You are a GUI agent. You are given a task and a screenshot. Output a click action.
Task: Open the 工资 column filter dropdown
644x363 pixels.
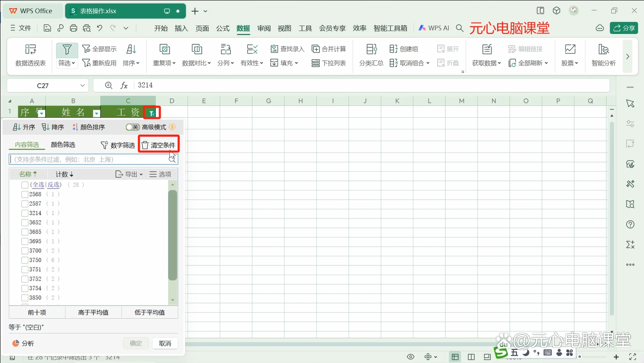tap(151, 113)
